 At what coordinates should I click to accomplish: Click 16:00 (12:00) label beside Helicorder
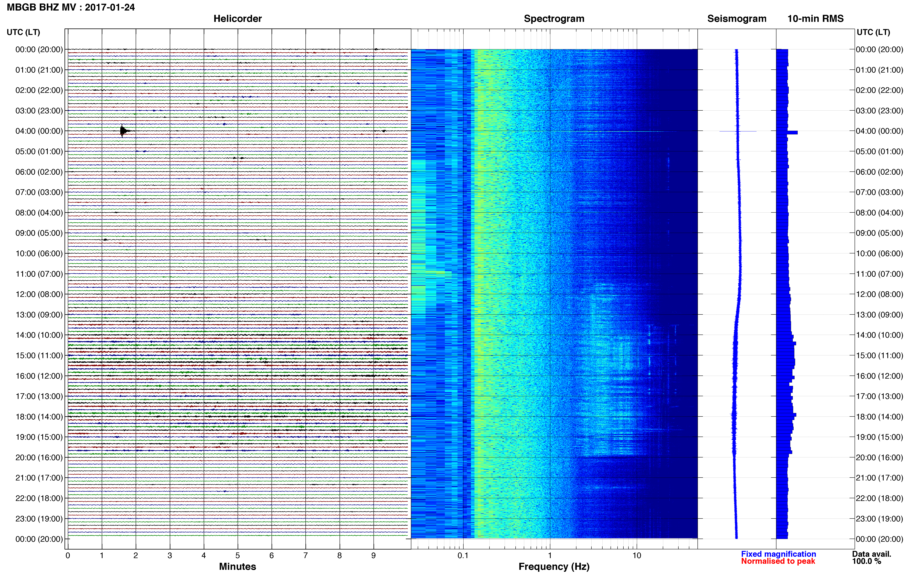pos(39,376)
